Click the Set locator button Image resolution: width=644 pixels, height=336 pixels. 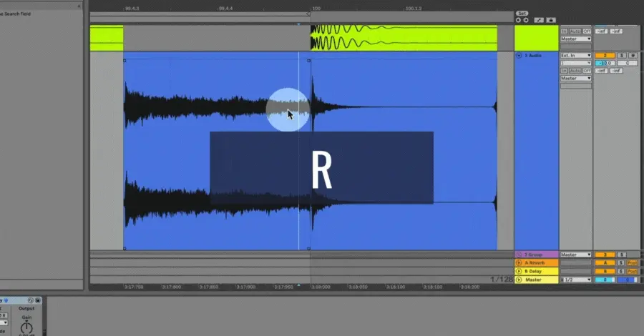pos(522,14)
